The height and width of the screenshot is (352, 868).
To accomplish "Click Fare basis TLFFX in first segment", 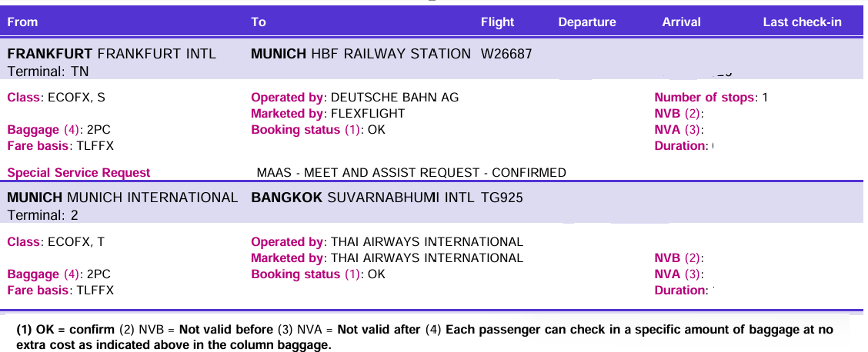I will click(x=60, y=145).
